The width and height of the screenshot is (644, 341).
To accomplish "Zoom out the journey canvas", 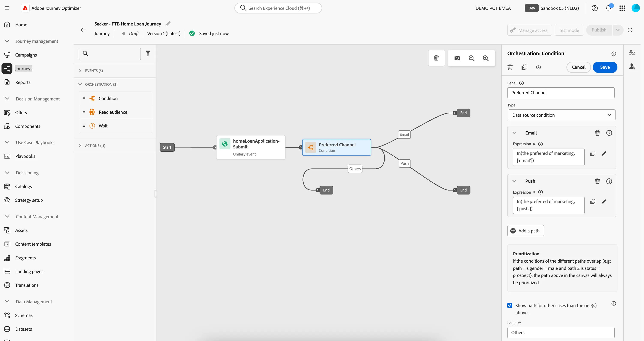I will click(471, 58).
